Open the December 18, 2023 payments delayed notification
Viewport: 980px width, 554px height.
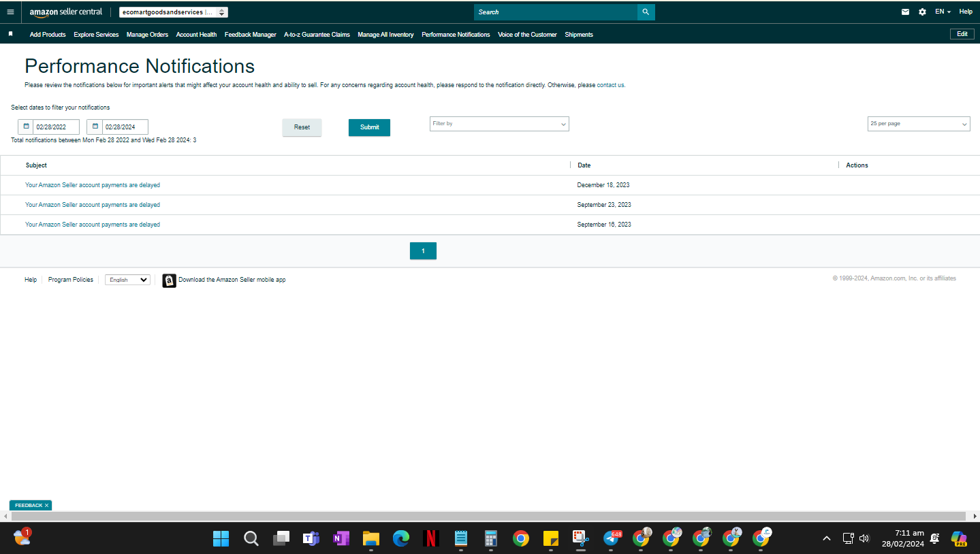[x=93, y=185]
